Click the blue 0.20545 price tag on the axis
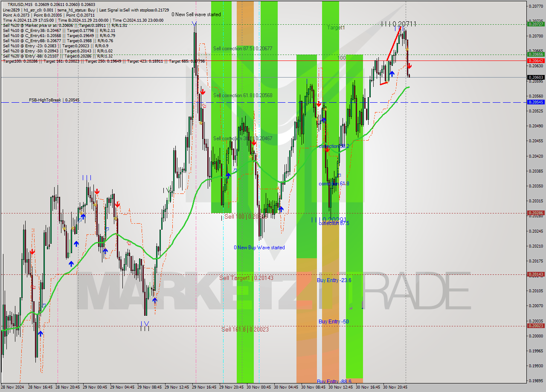Image resolution: width=546 pixels, height=392 pixels. (536, 102)
